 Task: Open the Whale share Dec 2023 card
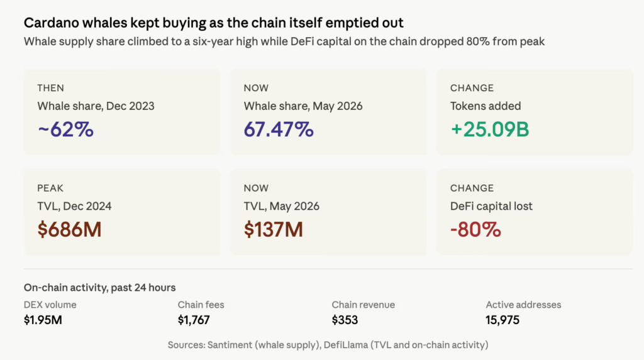(122, 112)
